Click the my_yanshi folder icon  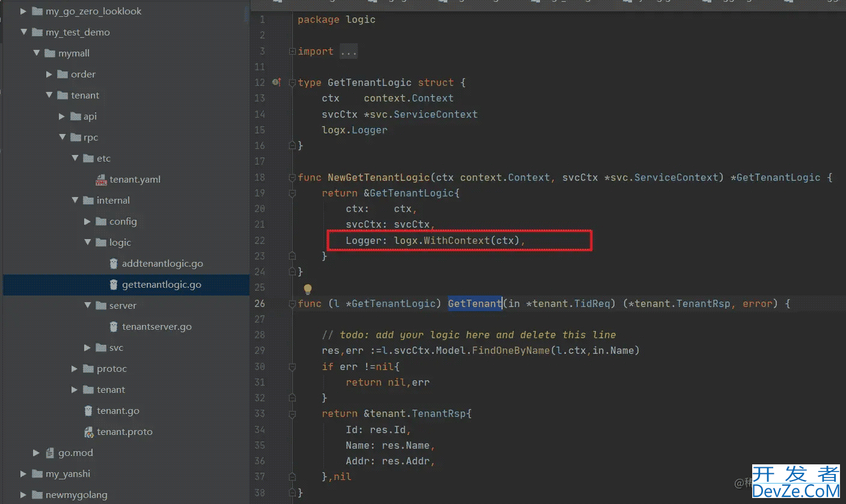click(37, 474)
